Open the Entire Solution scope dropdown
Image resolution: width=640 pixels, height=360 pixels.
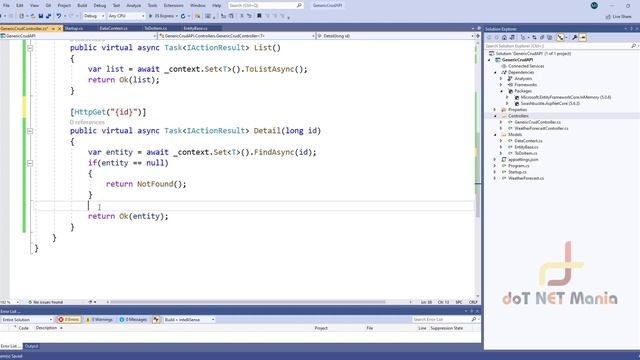(x=27, y=320)
